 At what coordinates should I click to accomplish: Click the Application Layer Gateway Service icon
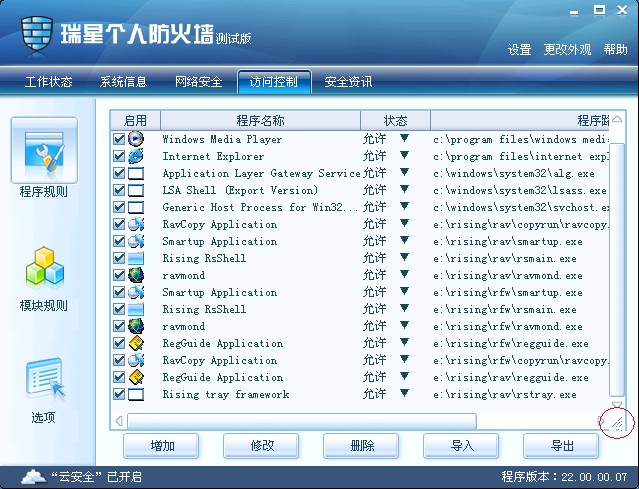point(136,173)
